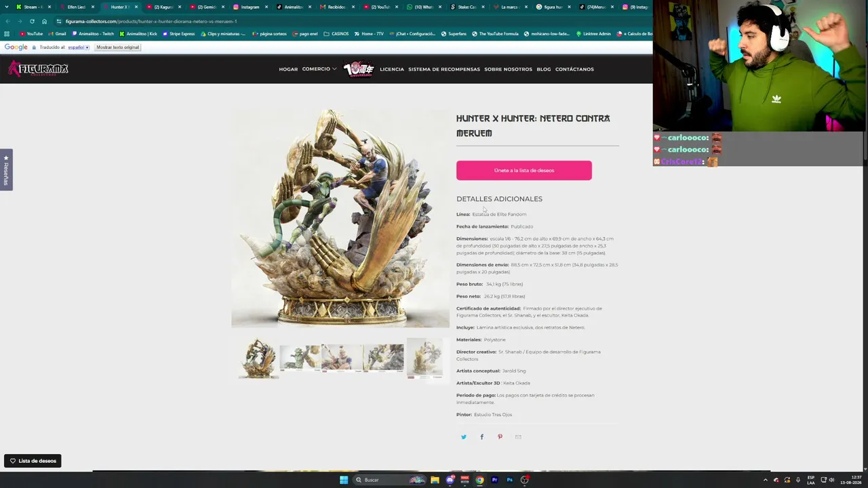
Task: Open Licencia nav item
Action: (x=392, y=69)
